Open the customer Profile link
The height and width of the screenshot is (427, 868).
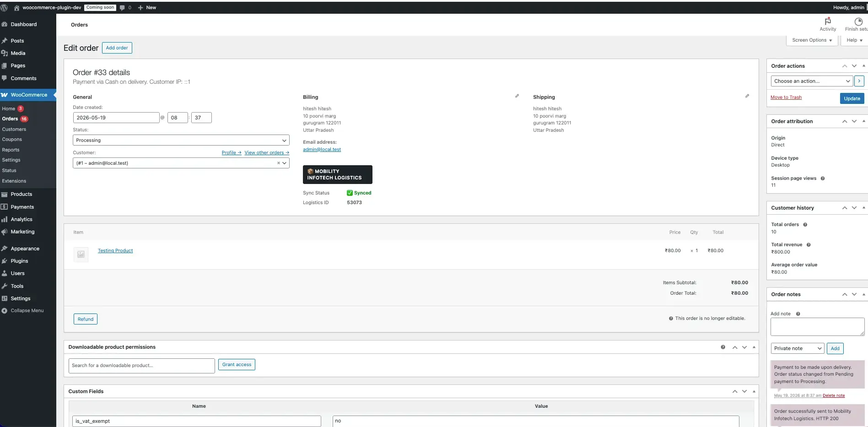click(232, 153)
